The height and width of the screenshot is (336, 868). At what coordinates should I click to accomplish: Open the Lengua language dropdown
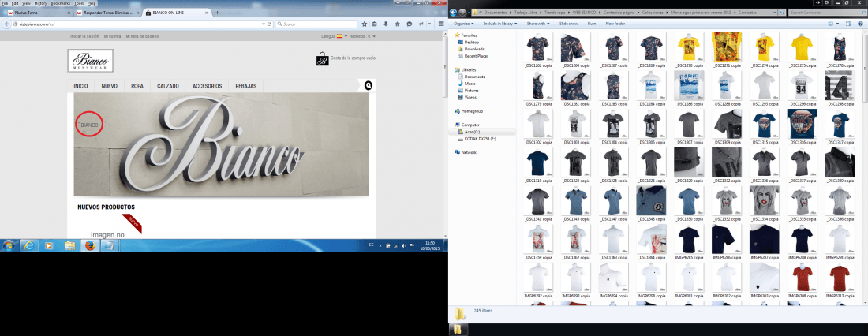click(335, 36)
